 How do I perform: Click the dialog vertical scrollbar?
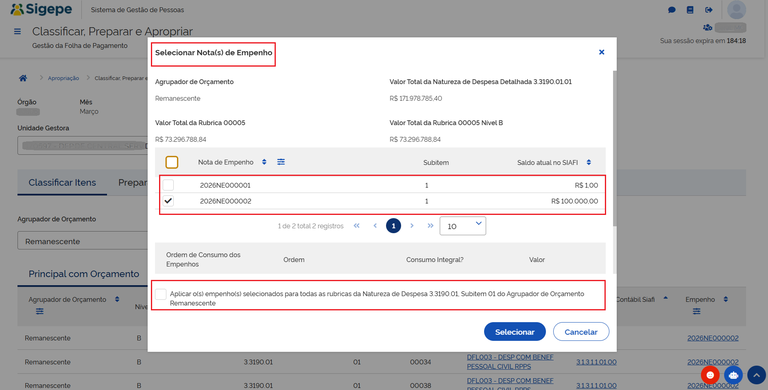coord(614,148)
